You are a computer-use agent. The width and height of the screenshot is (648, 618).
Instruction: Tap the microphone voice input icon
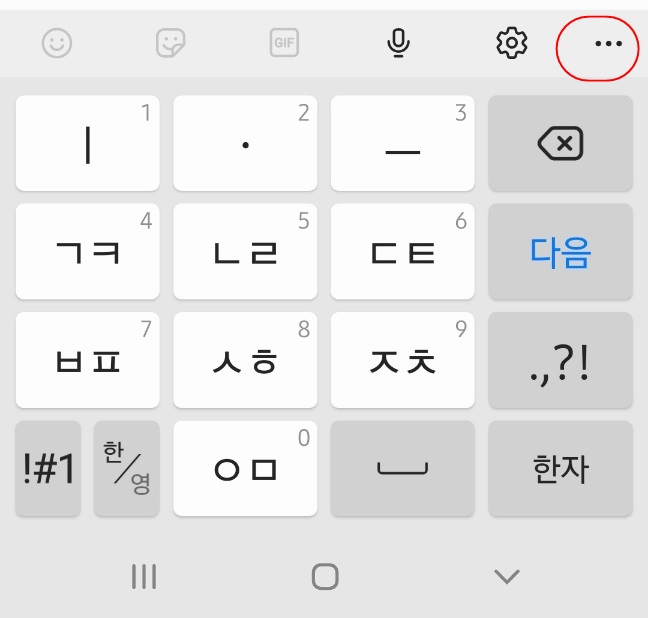click(398, 43)
